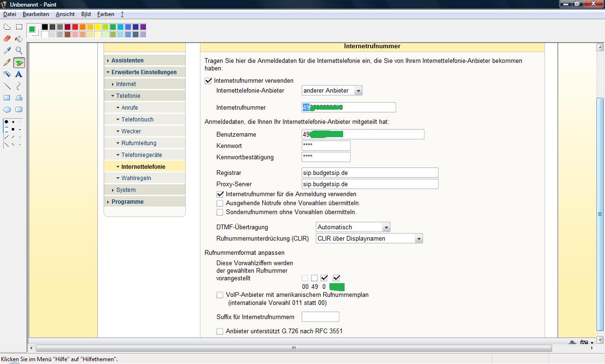Choose the Free-form select tool
Viewport: 605px width, 364px height.
coord(7,27)
